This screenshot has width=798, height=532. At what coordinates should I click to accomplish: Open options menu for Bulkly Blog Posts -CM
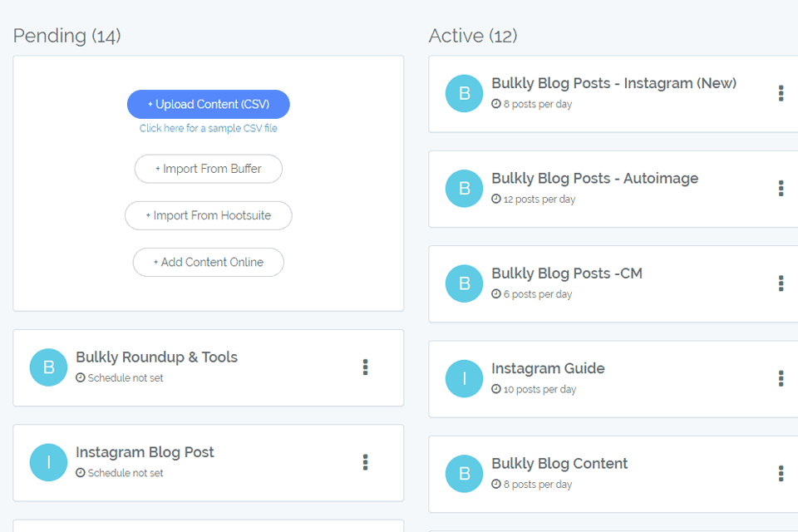click(x=781, y=283)
